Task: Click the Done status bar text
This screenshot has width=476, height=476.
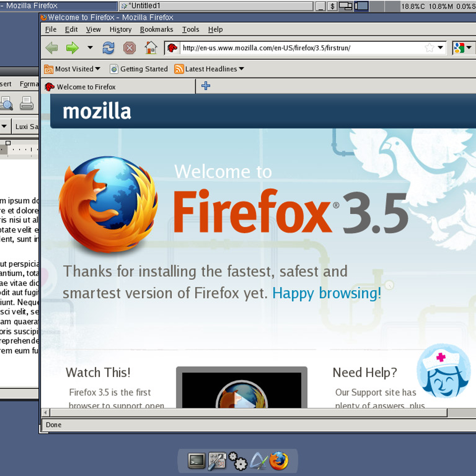Action: pos(54,425)
